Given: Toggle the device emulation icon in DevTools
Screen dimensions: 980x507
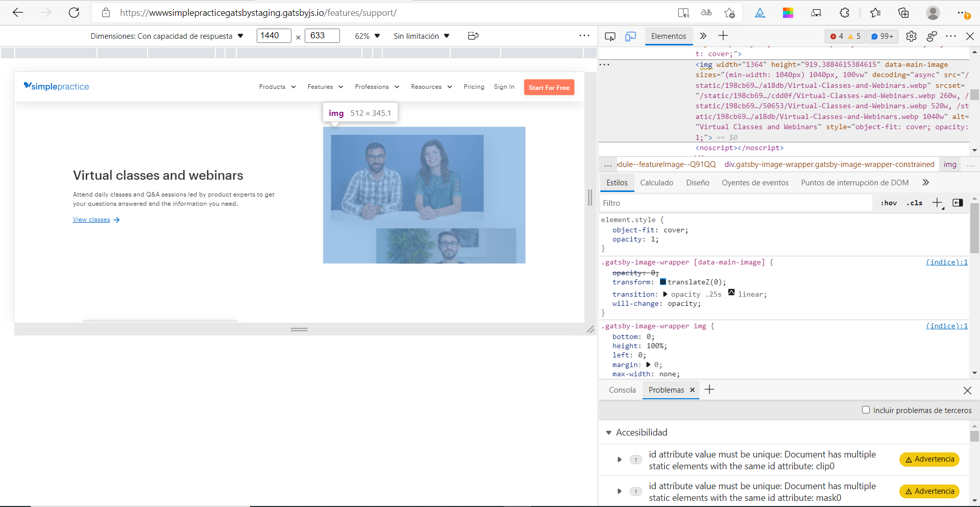Looking at the screenshot, I should (631, 36).
